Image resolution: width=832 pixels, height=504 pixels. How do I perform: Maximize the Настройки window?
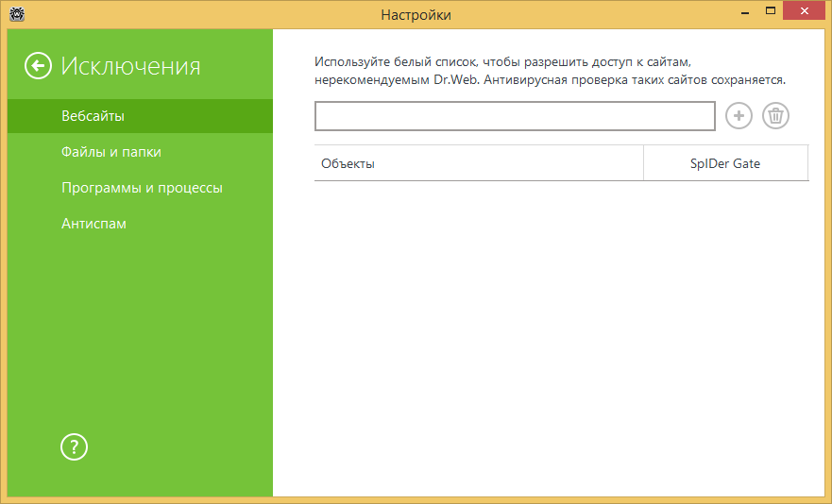point(771,11)
